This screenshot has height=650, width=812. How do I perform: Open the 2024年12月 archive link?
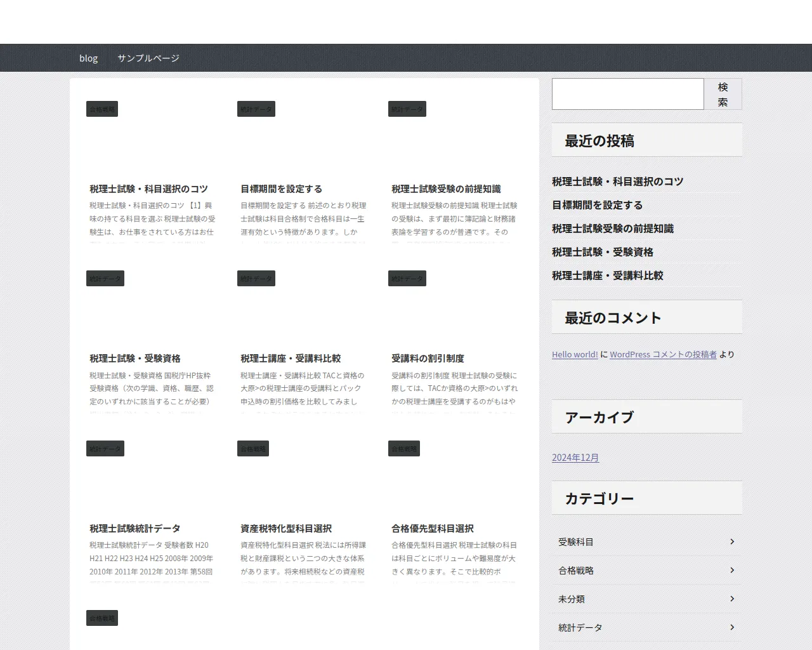point(575,457)
